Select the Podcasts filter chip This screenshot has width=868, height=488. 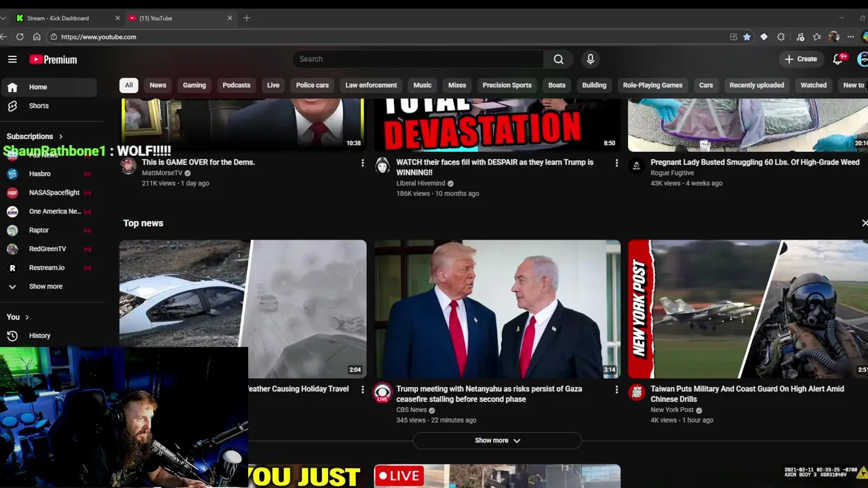pos(237,85)
